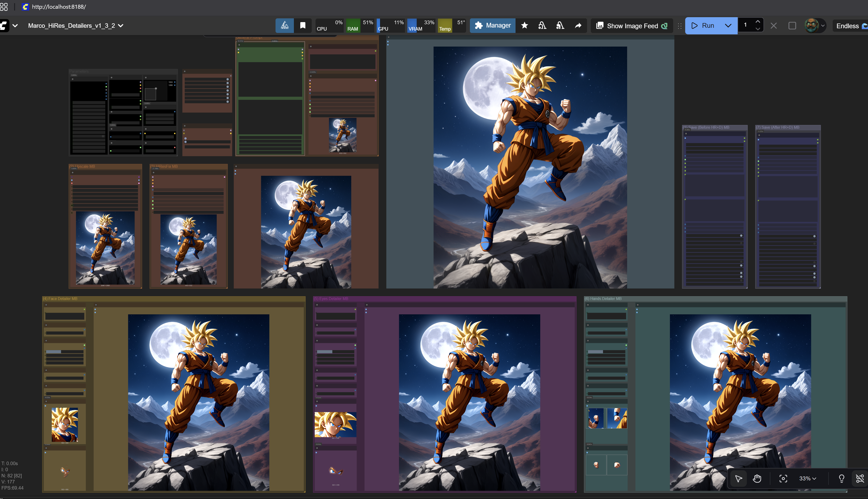This screenshot has width=868, height=499.
Task: Click the share arrow icon
Action: 578,26
